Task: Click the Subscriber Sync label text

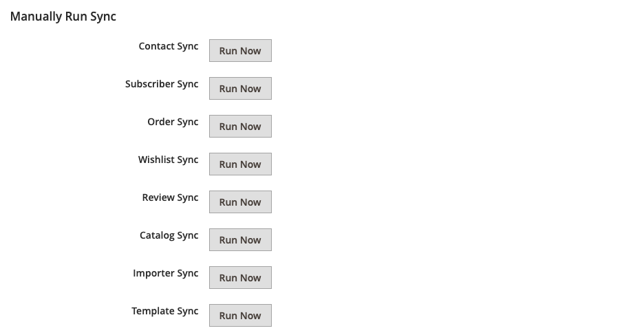Action: click(162, 84)
